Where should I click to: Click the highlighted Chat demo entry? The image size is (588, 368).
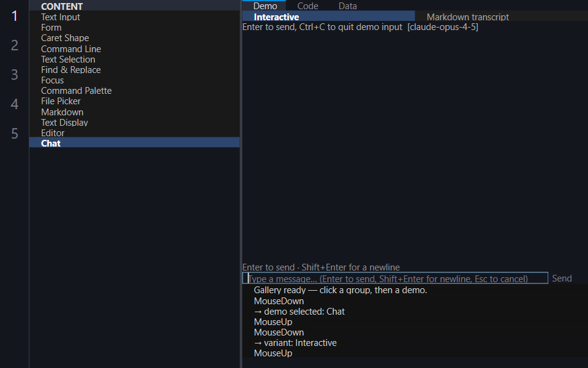pos(134,143)
